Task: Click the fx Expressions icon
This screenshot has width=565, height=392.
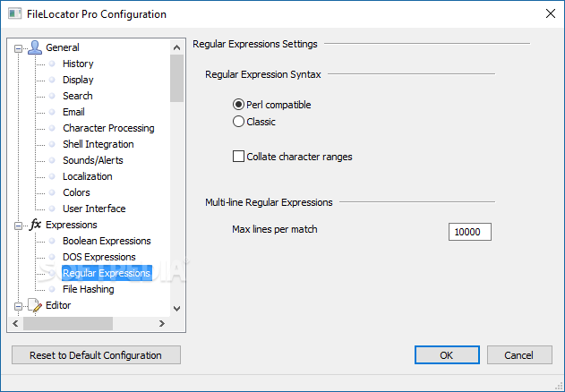Action: 35,225
